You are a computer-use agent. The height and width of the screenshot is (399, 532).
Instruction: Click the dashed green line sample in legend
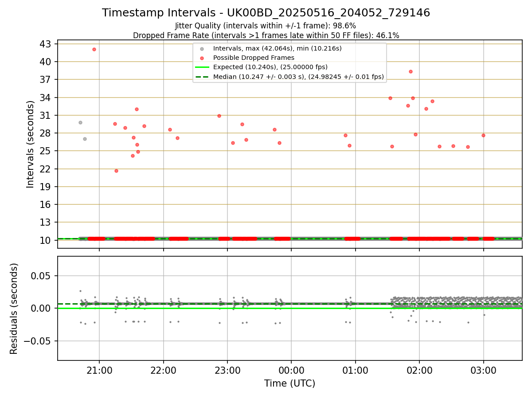pyautogui.click(x=202, y=77)
